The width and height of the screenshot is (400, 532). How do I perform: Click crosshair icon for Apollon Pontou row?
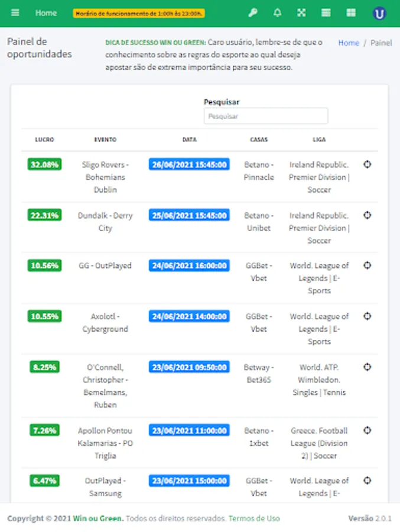coord(367,430)
